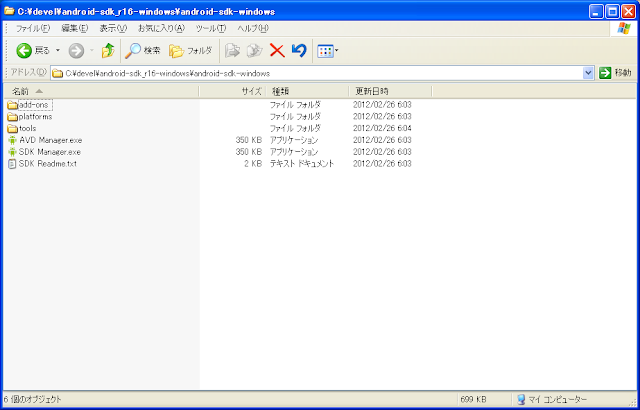Select the add-ons folder icon
The height and width of the screenshot is (410, 640).
pyautogui.click(x=12, y=105)
